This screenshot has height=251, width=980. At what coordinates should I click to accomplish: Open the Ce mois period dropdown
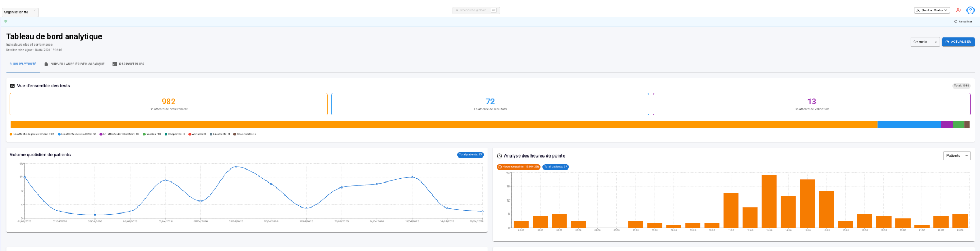coord(925,42)
